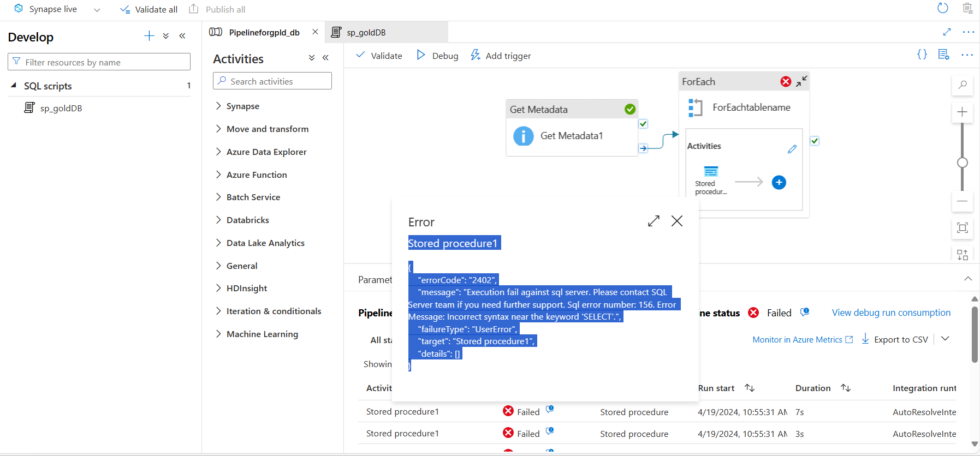This screenshot has height=456, width=980.
Task: Zoom in the canvas with plus button
Action: coord(963,112)
